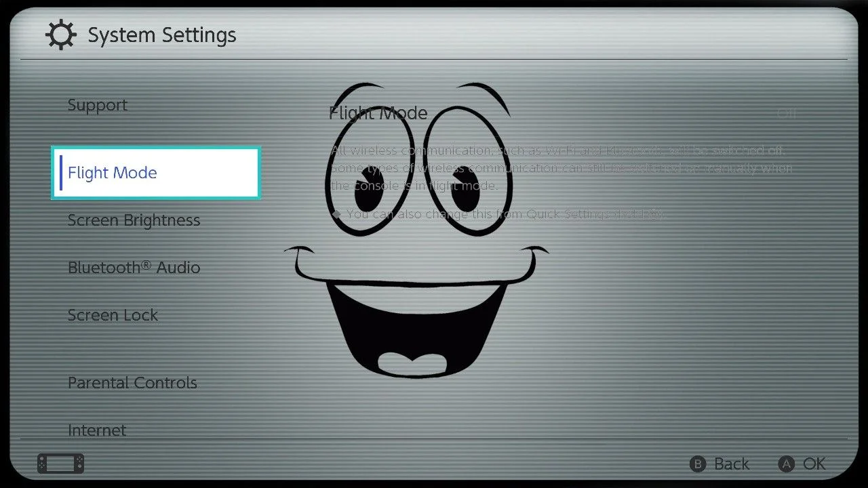Click the wireless communication description paragraph
The width and height of the screenshot is (868, 488).
point(561,168)
